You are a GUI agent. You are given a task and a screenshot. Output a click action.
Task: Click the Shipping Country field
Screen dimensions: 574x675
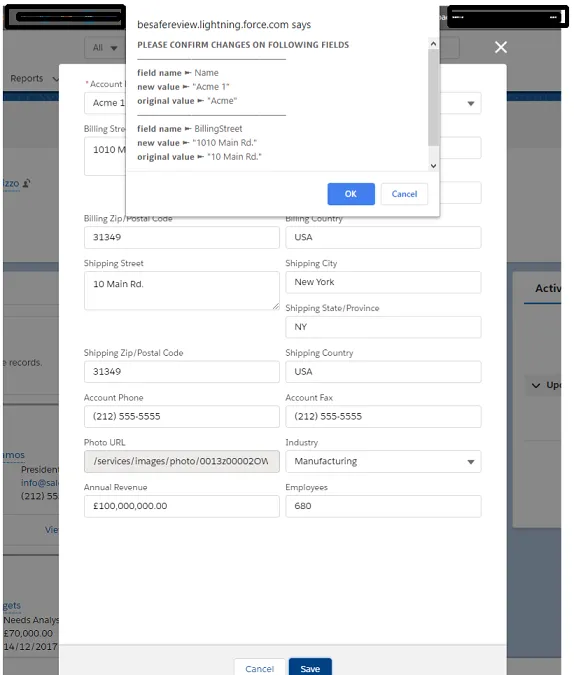click(x=383, y=372)
